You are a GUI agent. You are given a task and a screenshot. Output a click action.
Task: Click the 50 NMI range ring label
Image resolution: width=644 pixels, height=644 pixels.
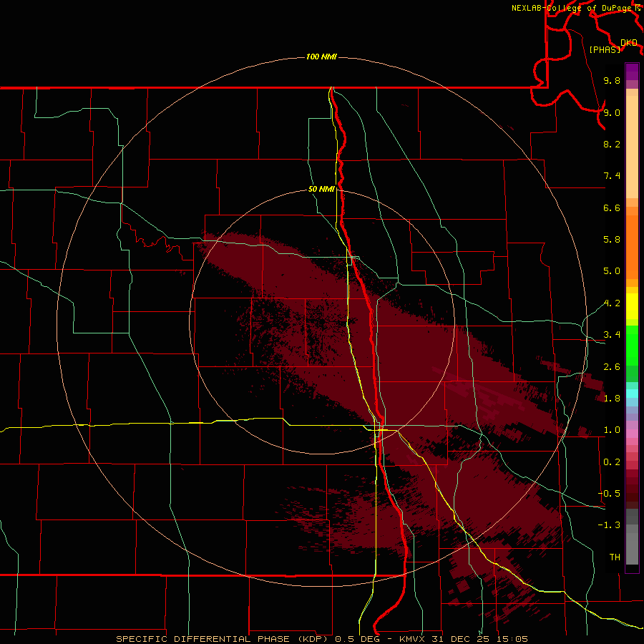(321, 189)
